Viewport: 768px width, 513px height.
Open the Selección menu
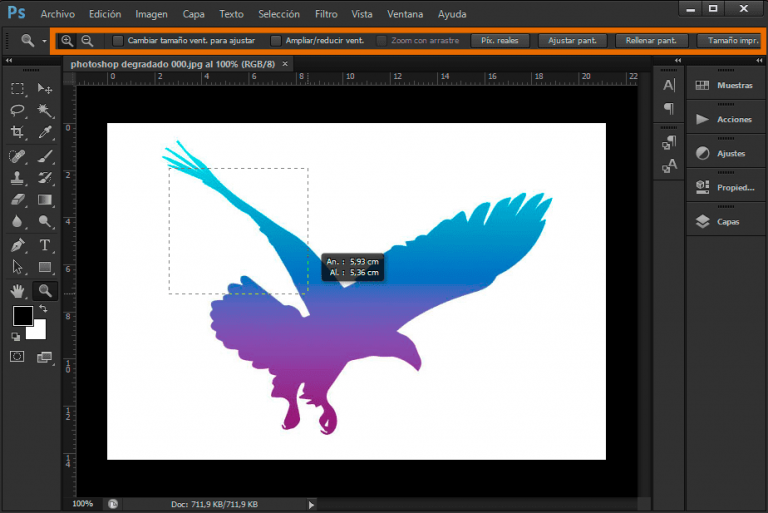[279, 14]
